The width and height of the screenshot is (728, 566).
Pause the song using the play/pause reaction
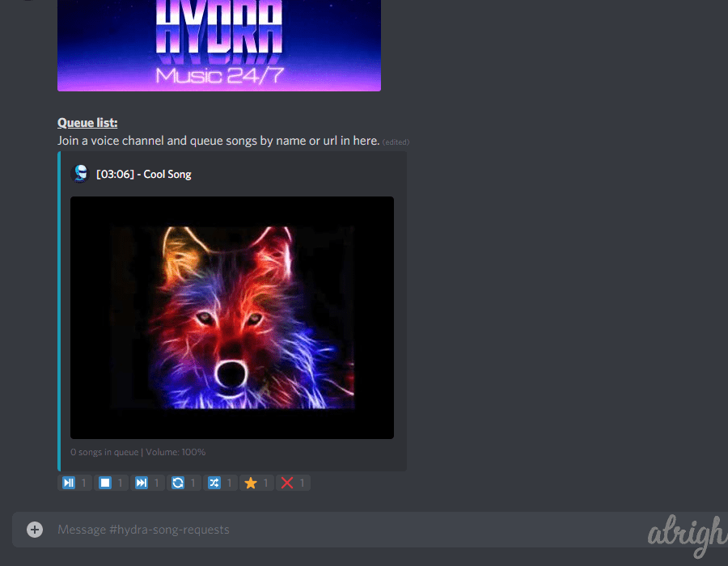(69, 482)
